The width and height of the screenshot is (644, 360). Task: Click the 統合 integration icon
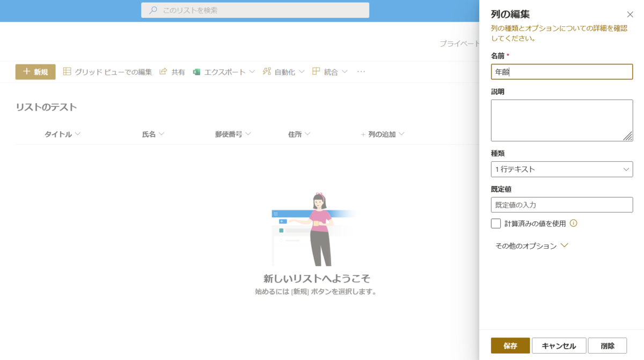tap(316, 71)
